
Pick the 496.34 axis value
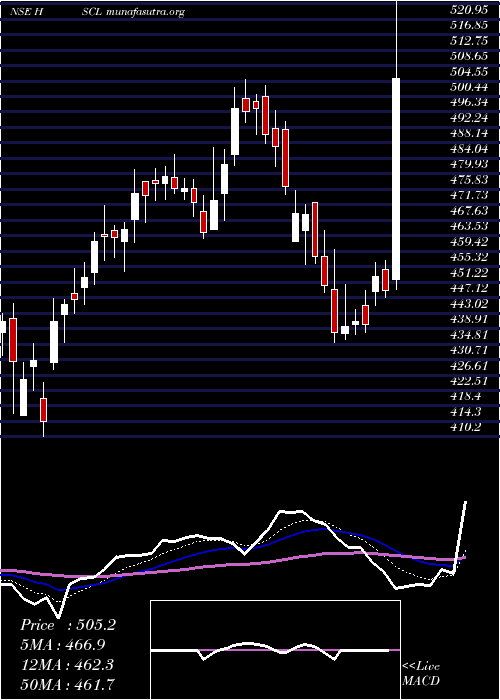(468, 103)
